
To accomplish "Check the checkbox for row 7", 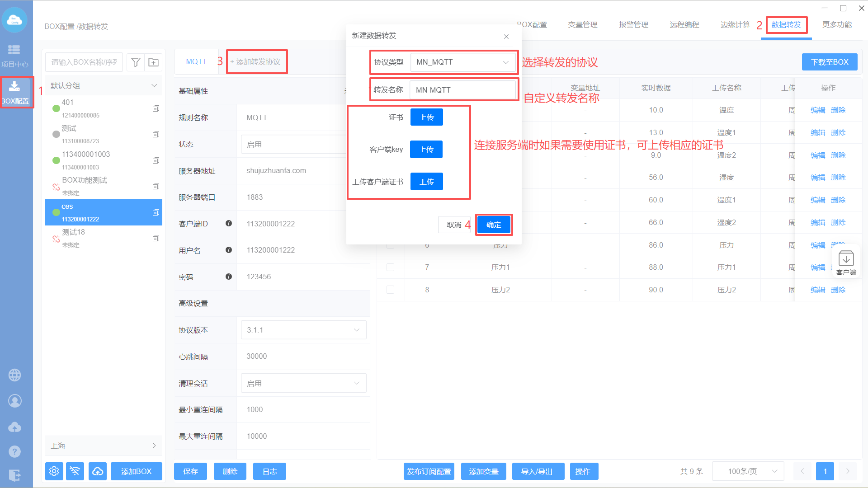I will pyautogui.click(x=390, y=267).
